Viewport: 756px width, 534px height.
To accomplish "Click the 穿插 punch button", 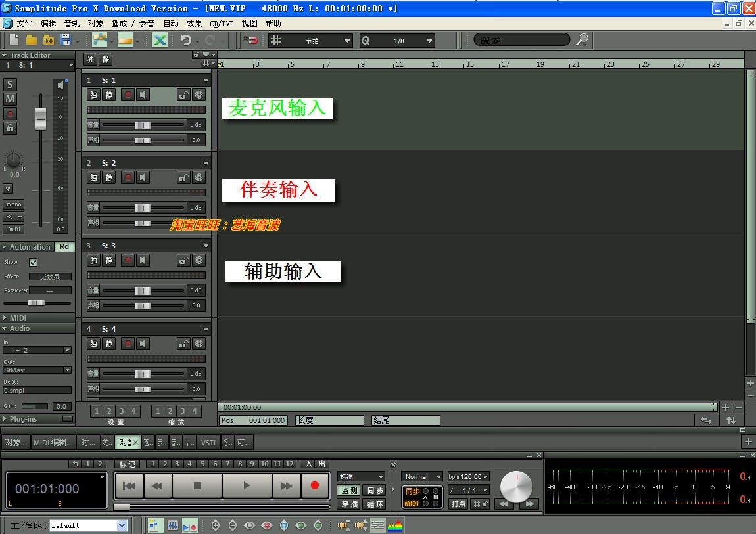I will (x=350, y=504).
